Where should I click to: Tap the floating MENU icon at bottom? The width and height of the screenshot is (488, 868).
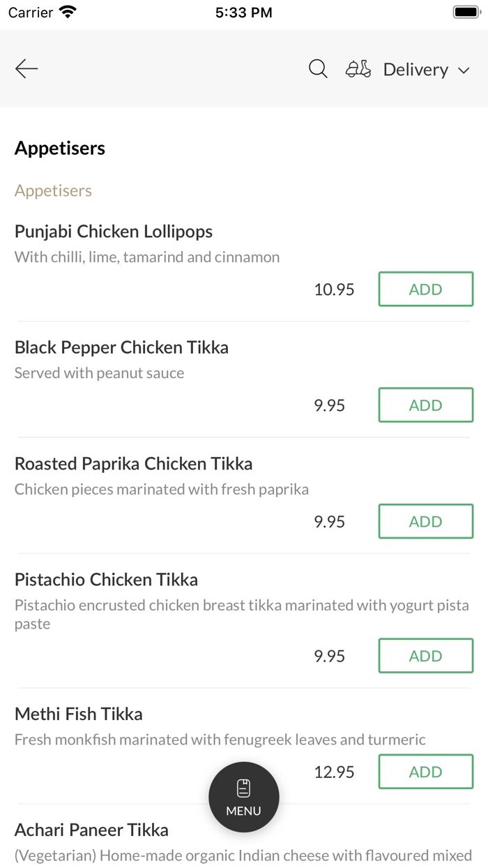(x=243, y=797)
